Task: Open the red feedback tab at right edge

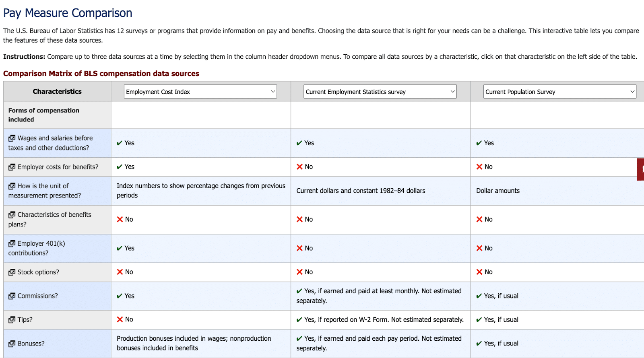Action: [641, 169]
